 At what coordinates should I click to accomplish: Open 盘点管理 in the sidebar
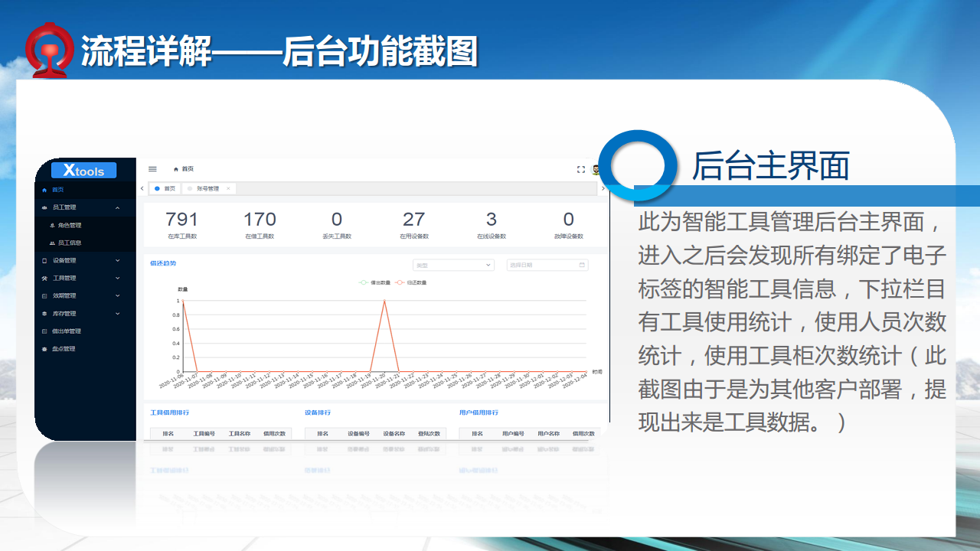click(85, 349)
